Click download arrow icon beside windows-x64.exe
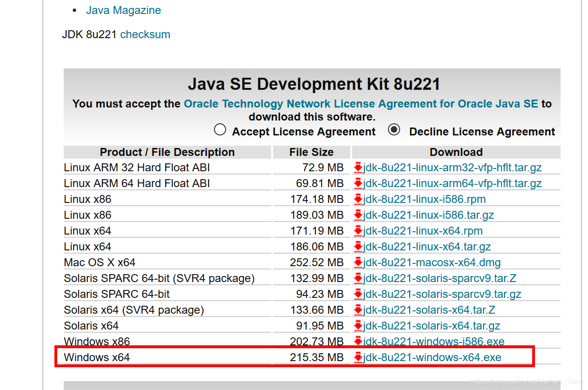 click(x=358, y=357)
